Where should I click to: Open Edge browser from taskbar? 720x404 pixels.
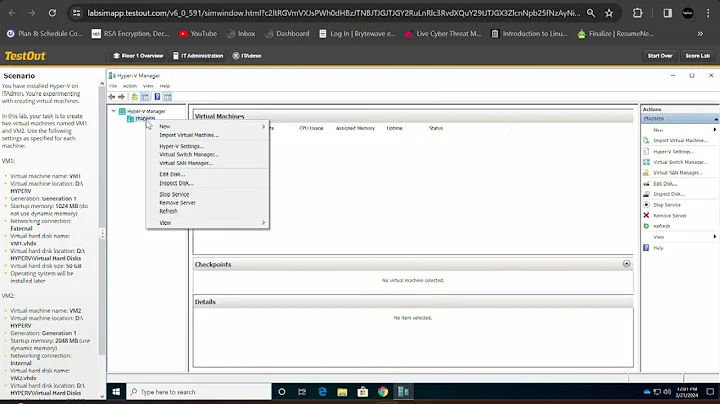point(322,392)
